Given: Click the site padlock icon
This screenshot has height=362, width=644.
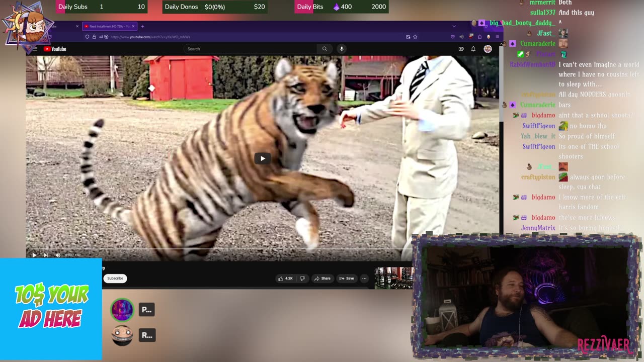Looking at the screenshot, I should [94, 37].
